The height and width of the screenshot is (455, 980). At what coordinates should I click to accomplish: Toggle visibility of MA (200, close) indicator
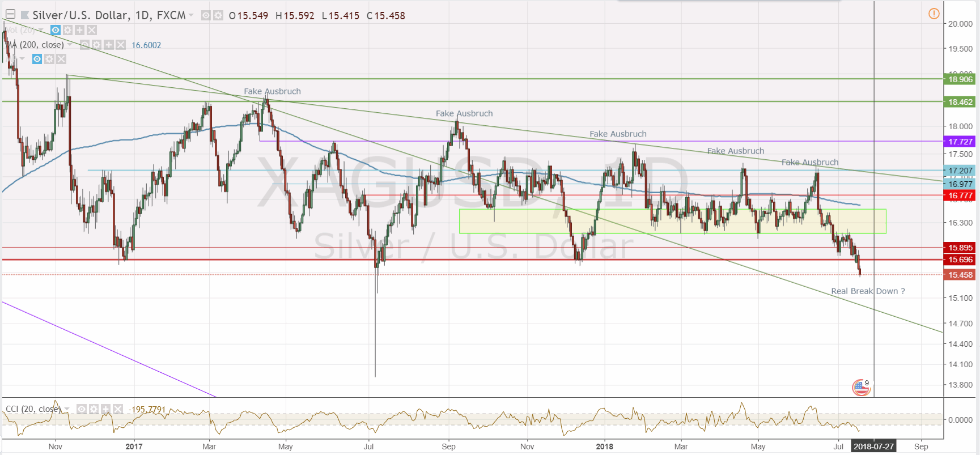(84, 45)
